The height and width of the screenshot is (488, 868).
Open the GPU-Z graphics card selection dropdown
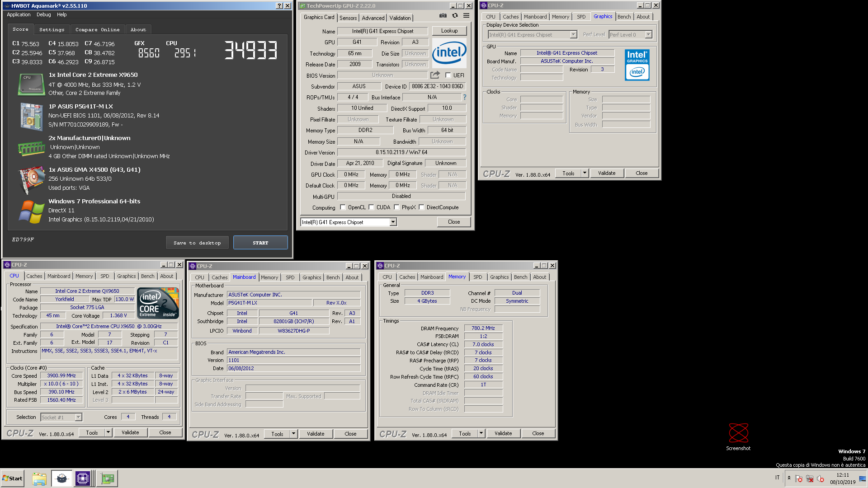coord(393,222)
